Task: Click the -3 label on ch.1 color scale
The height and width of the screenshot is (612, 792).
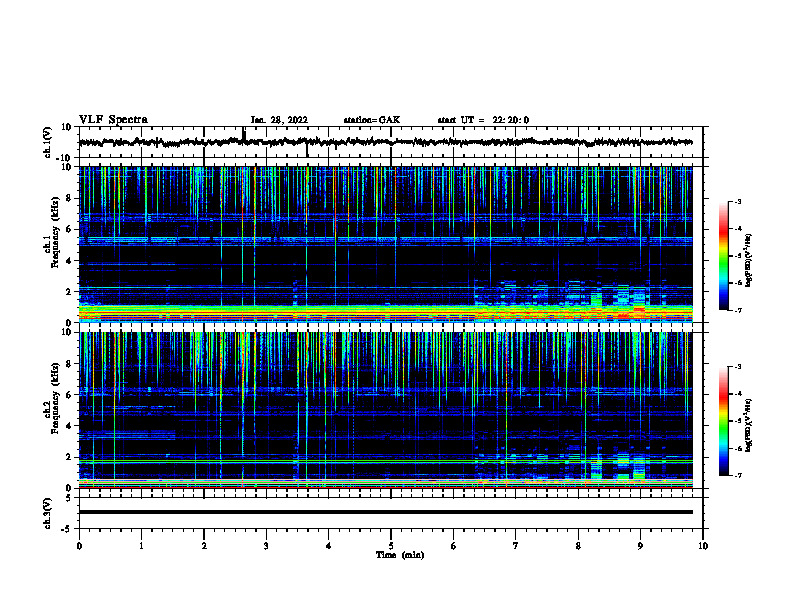Action: tap(738, 201)
